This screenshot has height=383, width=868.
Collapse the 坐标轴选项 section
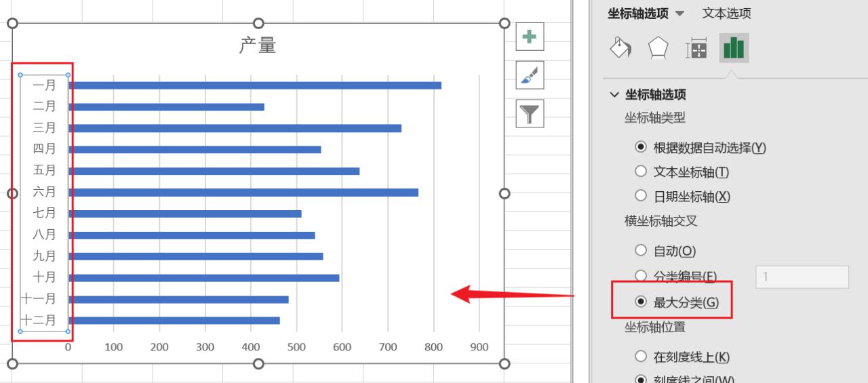[x=614, y=95]
